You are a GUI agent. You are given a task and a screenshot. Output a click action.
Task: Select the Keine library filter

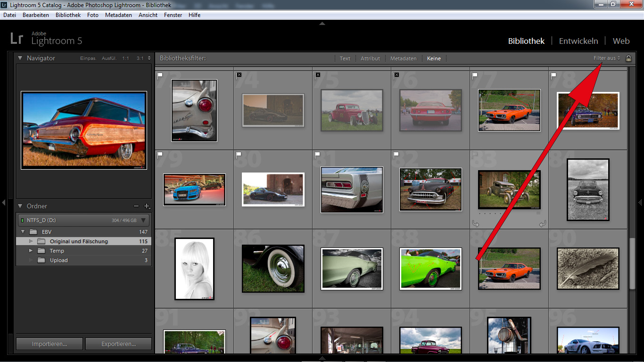434,58
